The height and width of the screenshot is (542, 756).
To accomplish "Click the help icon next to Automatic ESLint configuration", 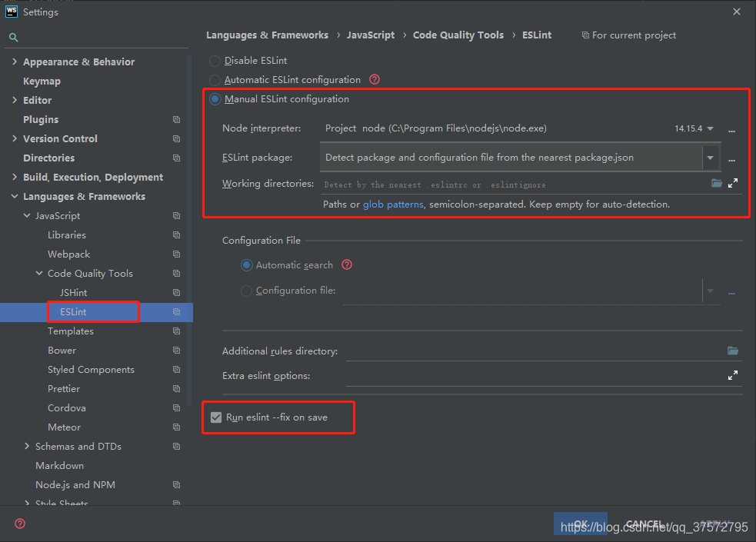I will tap(375, 79).
